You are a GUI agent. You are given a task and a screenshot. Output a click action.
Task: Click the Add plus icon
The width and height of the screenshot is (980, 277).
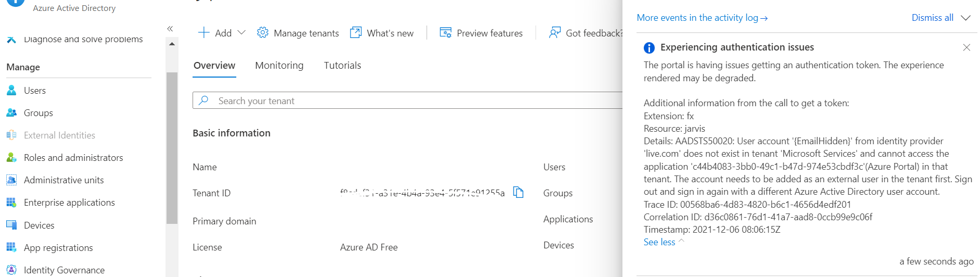pos(204,33)
